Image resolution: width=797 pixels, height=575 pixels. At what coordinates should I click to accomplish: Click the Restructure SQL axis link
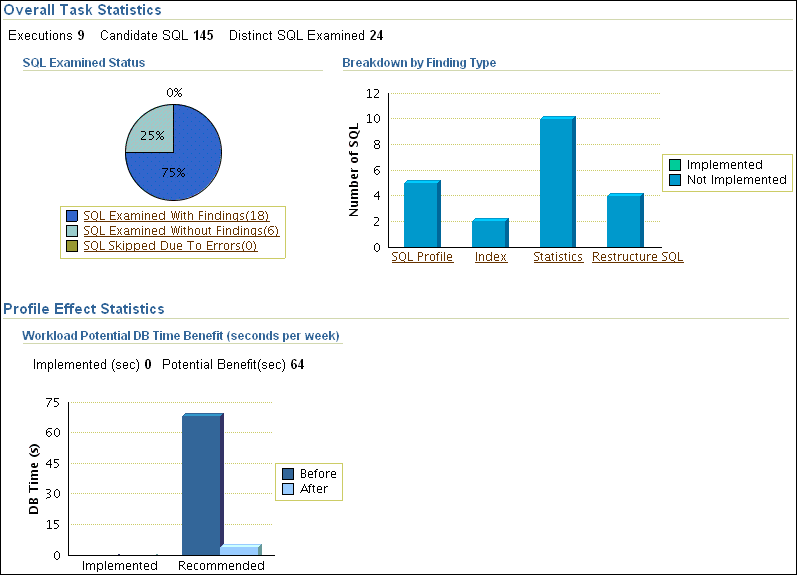click(x=637, y=257)
